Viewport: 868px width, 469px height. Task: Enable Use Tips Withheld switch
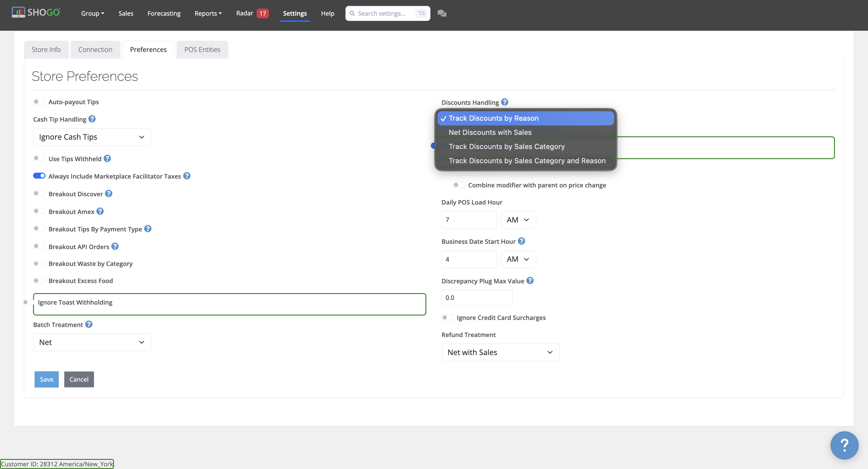tap(39, 158)
